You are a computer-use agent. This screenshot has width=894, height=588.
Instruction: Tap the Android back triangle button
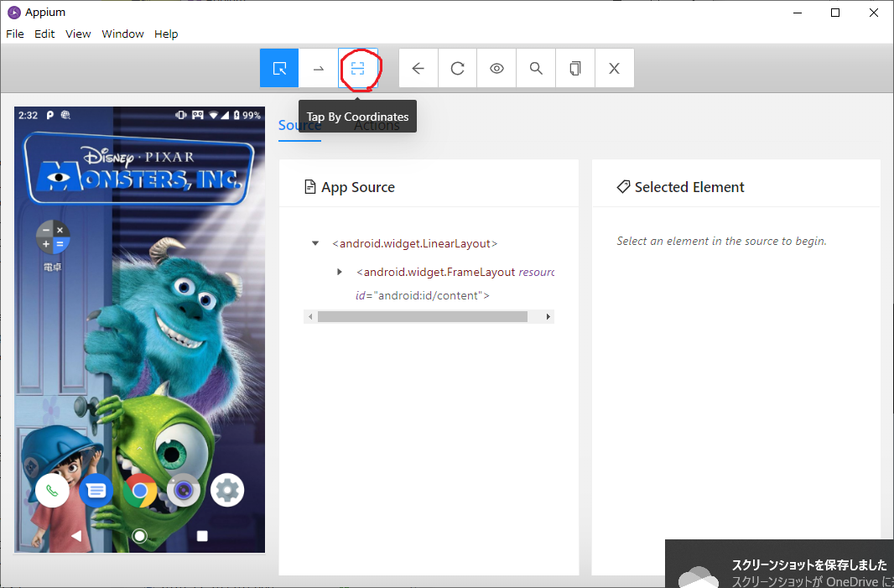[76, 535]
